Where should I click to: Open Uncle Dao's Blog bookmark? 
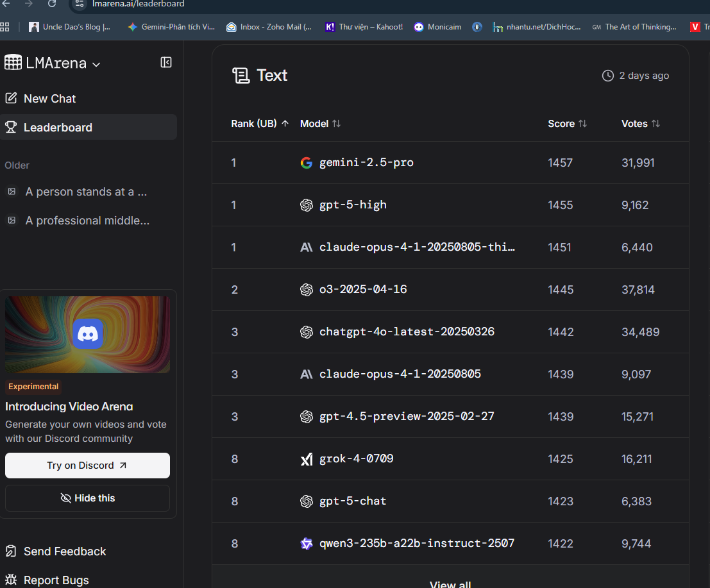click(70, 27)
